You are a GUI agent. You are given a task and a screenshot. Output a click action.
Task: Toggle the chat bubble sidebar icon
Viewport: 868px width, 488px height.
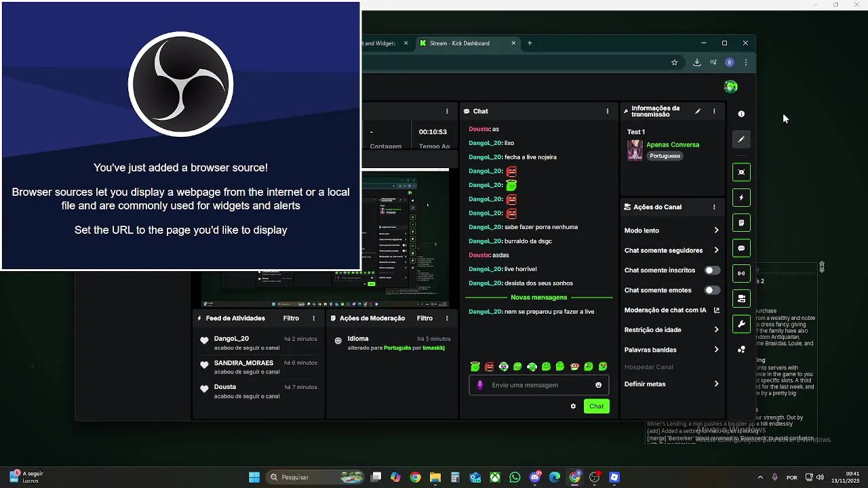741,249
